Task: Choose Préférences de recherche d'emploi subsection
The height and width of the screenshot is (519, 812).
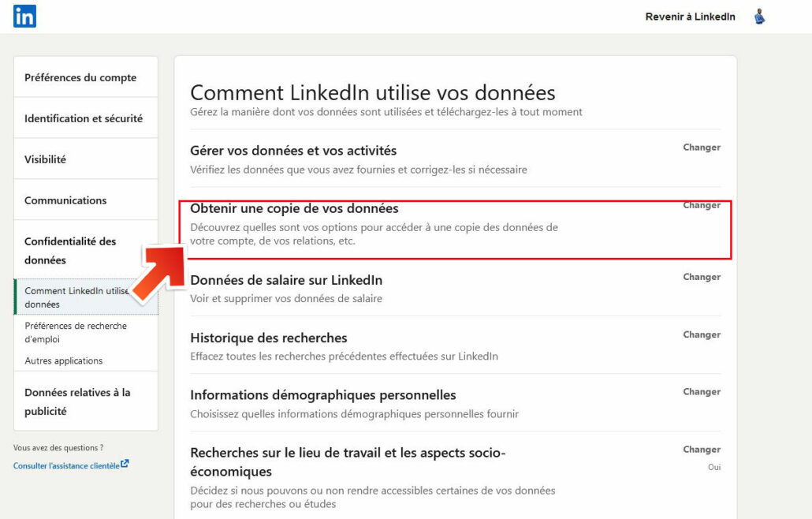Action: click(x=76, y=333)
